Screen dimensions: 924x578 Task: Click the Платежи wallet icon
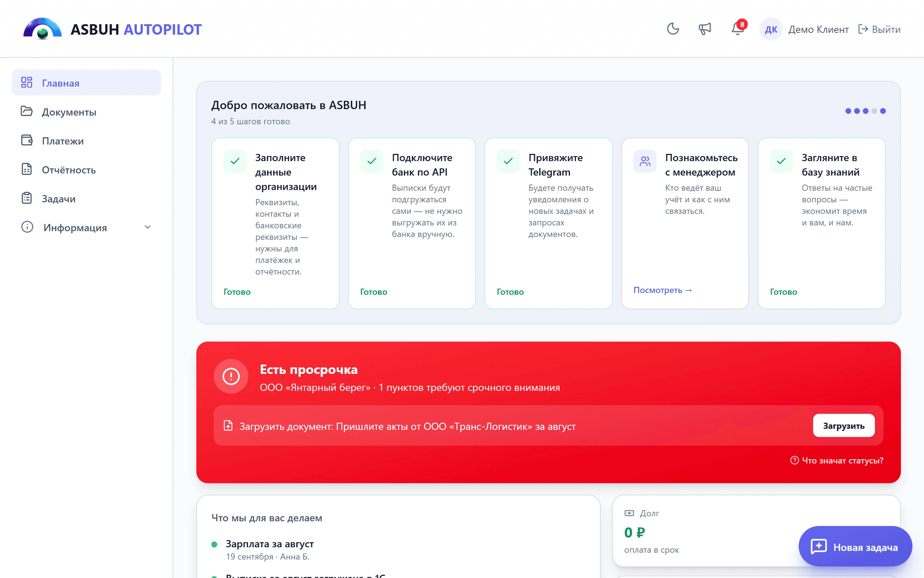27,140
